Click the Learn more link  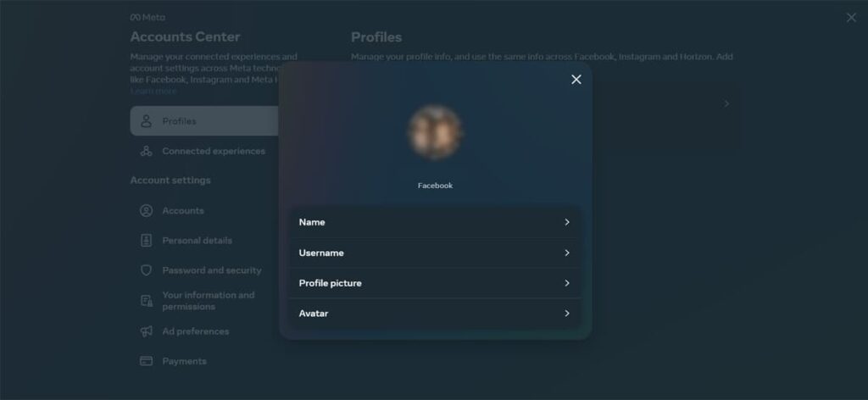[153, 92]
